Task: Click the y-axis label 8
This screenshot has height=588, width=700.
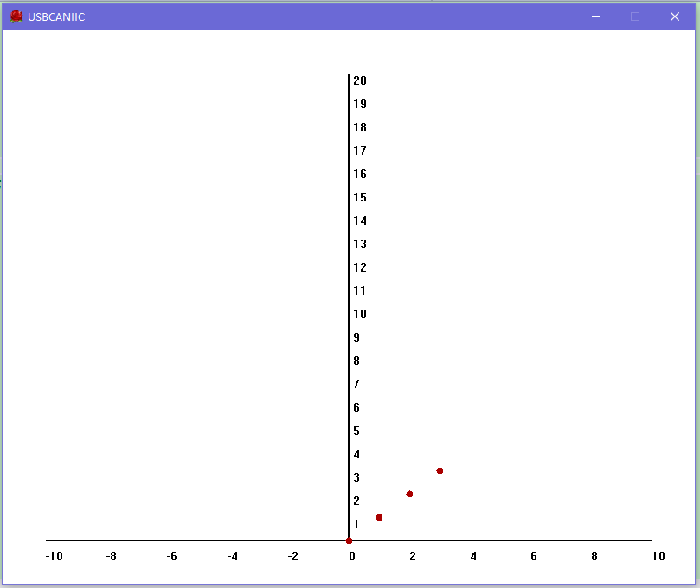Action: [356, 361]
